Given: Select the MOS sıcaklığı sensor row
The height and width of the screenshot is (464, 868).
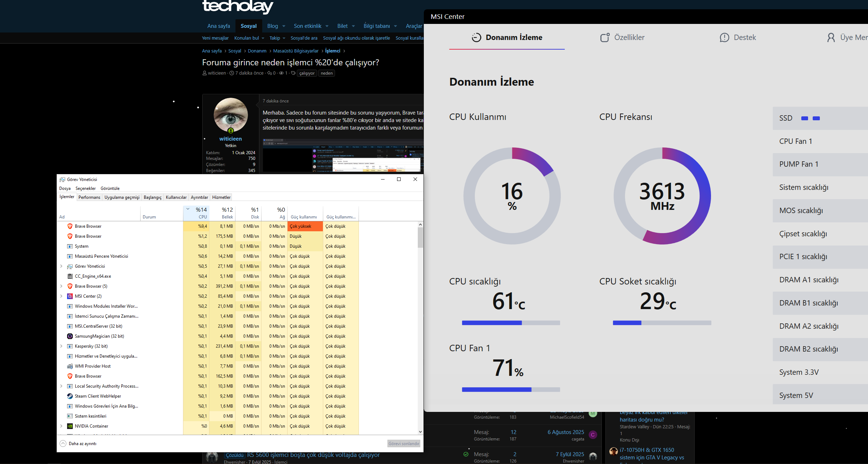Looking at the screenshot, I should (x=820, y=211).
